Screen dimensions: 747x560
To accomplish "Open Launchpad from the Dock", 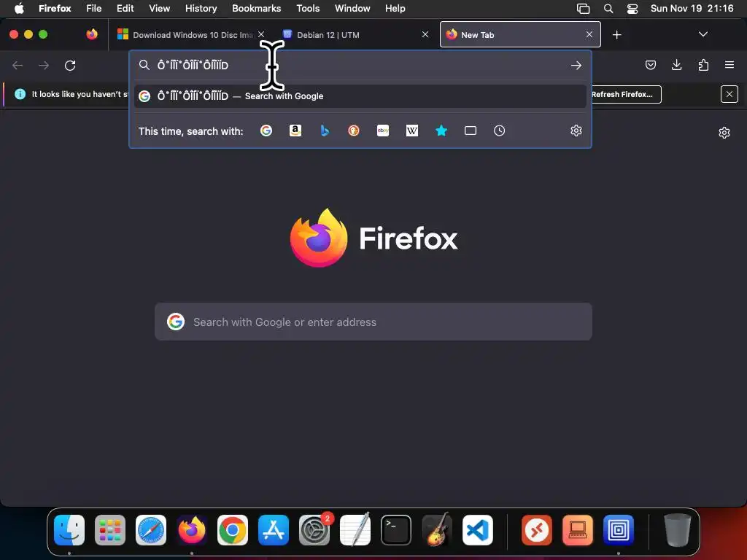I will (110, 529).
